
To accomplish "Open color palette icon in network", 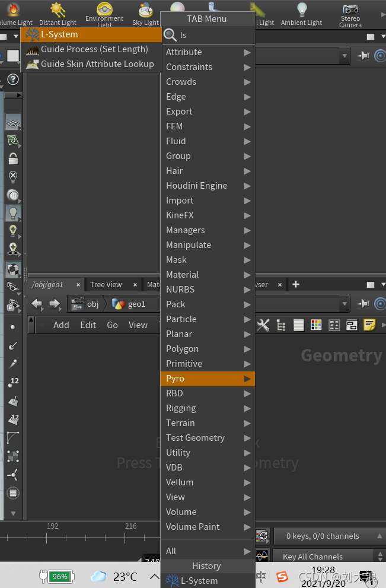I will pos(316,325).
